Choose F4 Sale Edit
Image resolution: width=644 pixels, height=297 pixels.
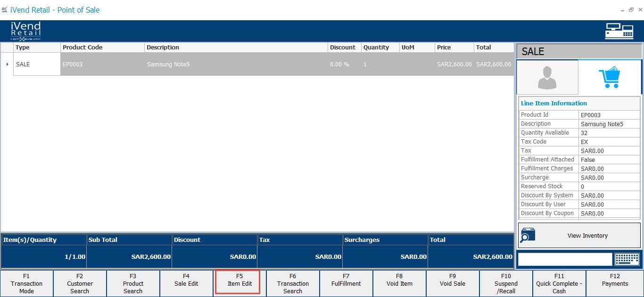186,283
